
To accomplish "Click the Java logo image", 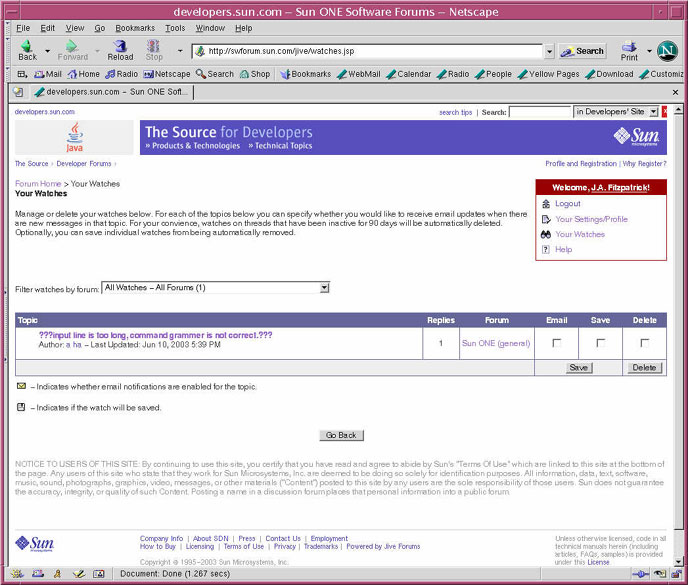I will pyautogui.click(x=74, y=137).
